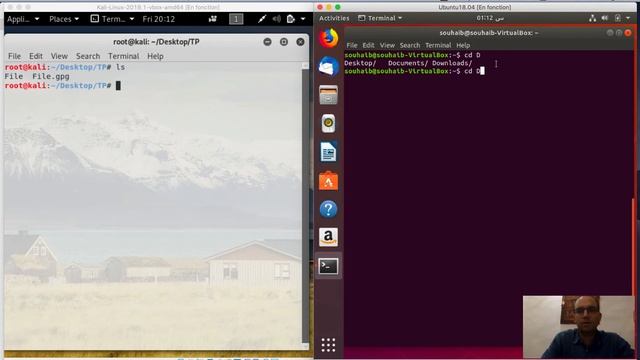The image size is (640, 360).
Task: Click Activities in Ubuntu top bar
Action: coord(334,18)
